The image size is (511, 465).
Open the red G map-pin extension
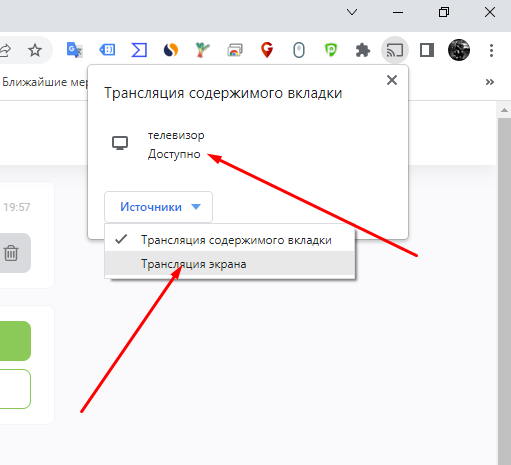[267, 50]
